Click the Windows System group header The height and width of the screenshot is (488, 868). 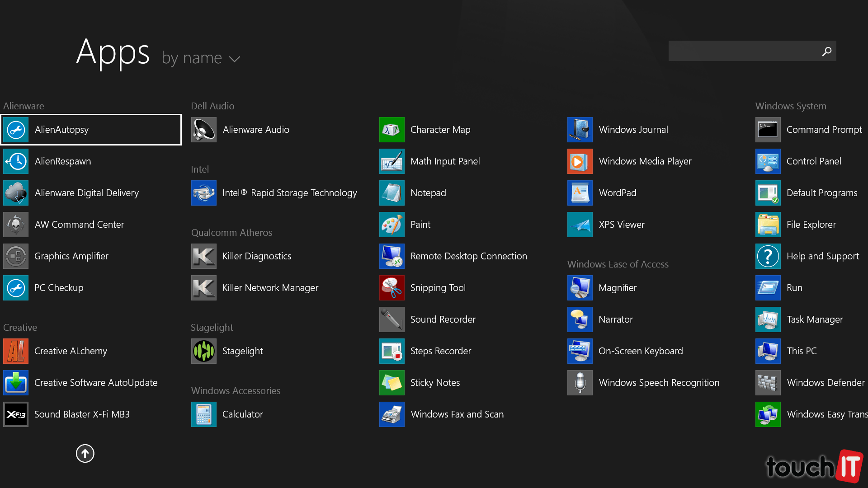coord(790,106)
